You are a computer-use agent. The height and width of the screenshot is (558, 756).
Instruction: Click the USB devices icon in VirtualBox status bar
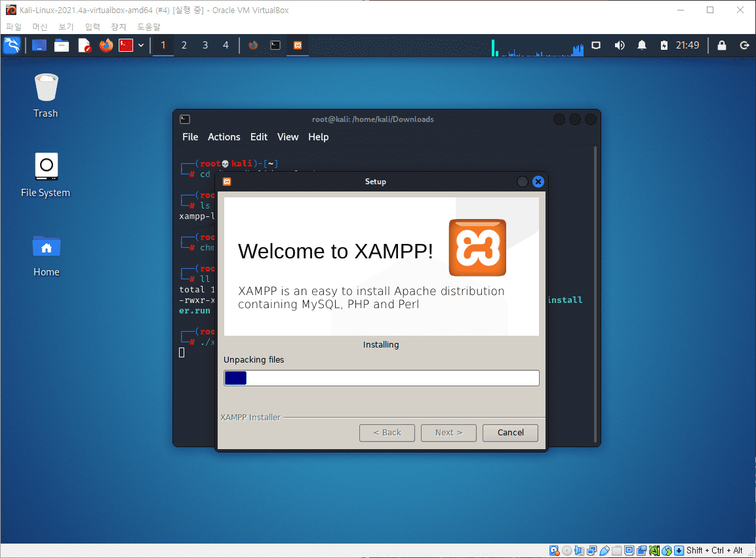coord(603,550)
